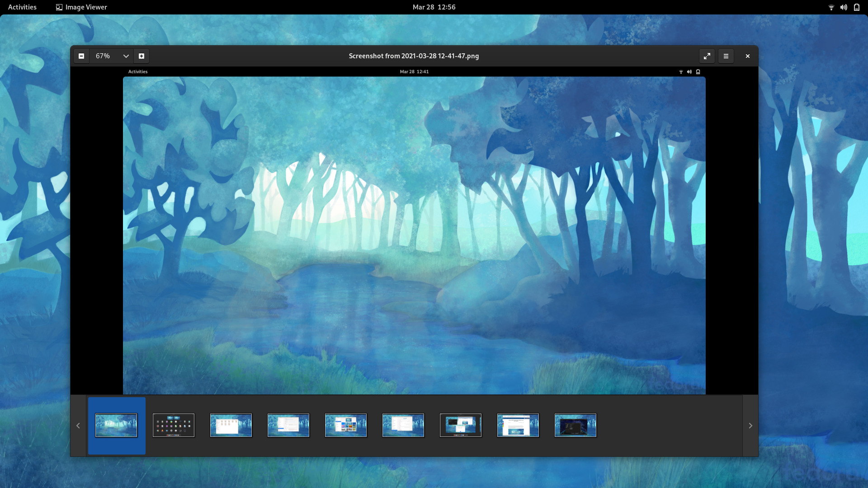Select the browser window screenshot thumbnail
Screen dimensions: 868x488
pyautogui.click(x=518, y=425)
